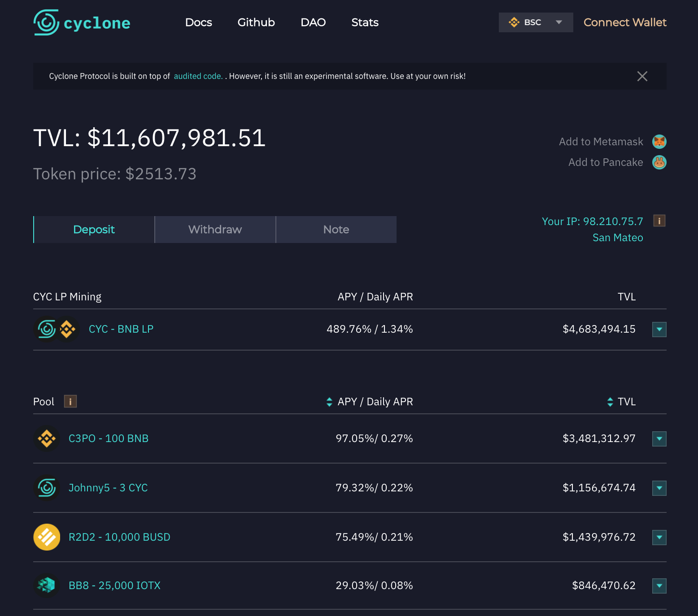
Task: Expand the BB8 - 25,000 IOTX pool
Action: click(x=659, y=586)
